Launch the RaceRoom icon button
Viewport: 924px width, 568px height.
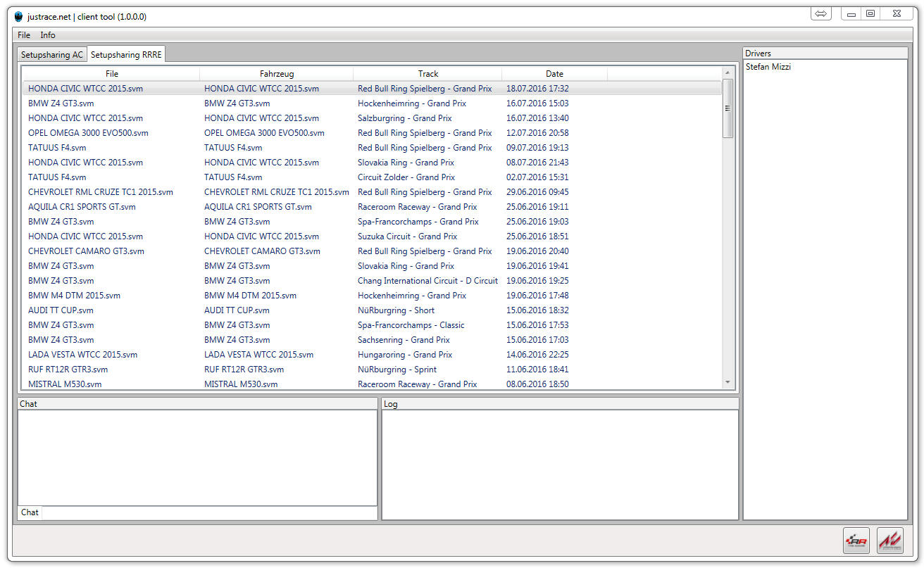point(856,541)
